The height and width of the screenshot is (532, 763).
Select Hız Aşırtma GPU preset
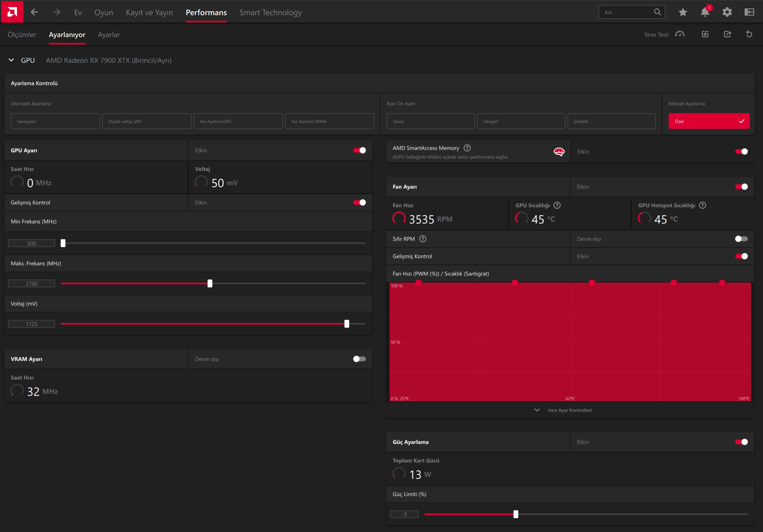(238, 121)
